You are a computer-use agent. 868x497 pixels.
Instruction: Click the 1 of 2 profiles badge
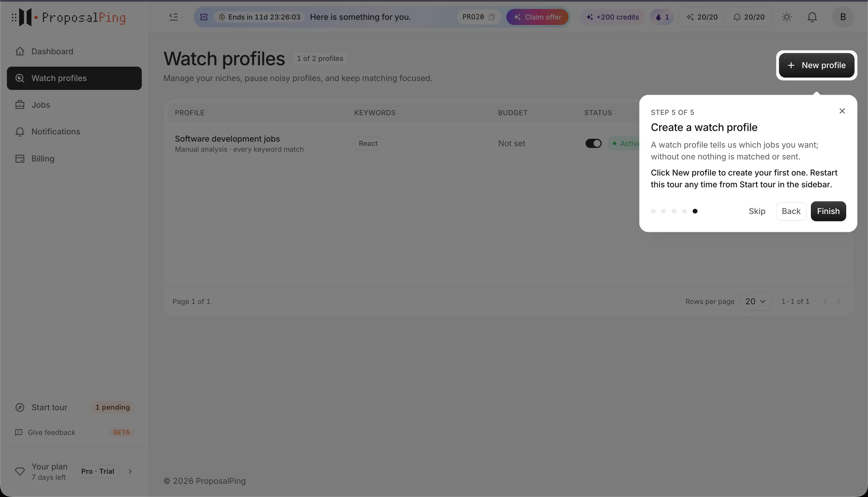[320, 58]
